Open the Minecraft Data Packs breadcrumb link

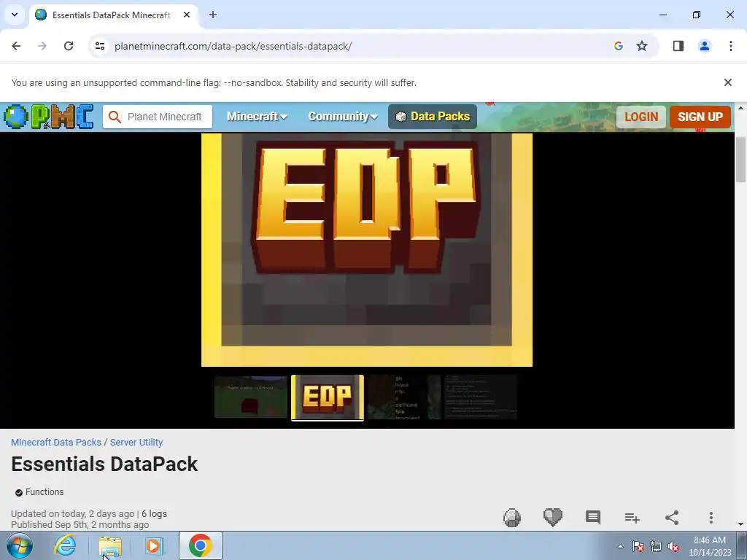(x=56, y=443)
